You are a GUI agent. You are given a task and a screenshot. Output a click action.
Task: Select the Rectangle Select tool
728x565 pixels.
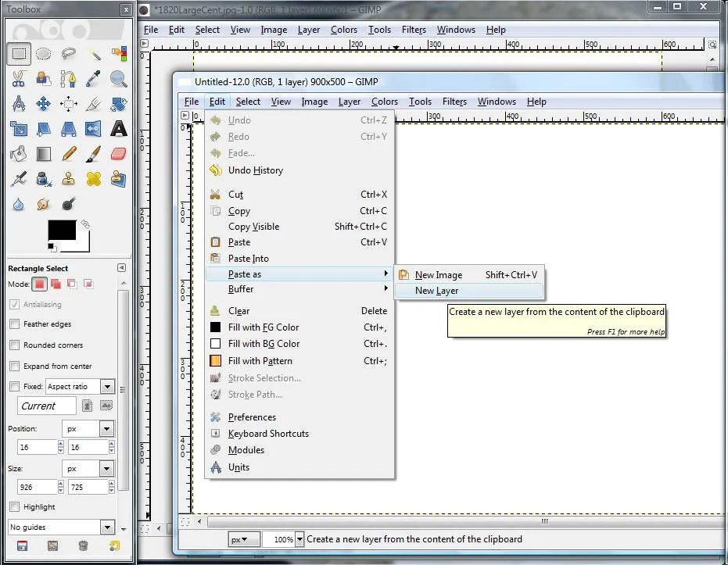pyautogui.click(x=19, y=54)
